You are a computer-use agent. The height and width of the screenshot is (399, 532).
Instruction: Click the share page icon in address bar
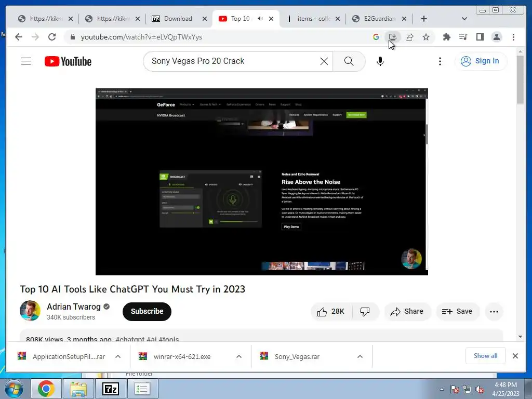[409, 37]
